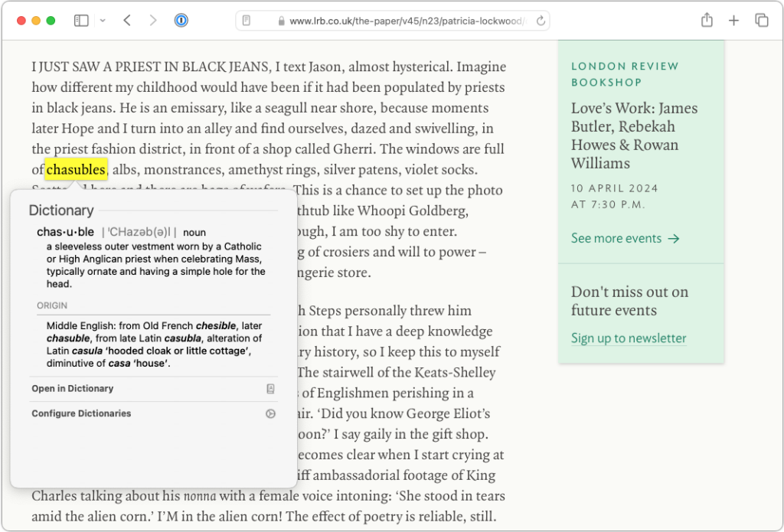Click the highlighted word chasubles
Viewport: 784px width, 532px height.
click(x=76, y=169)
